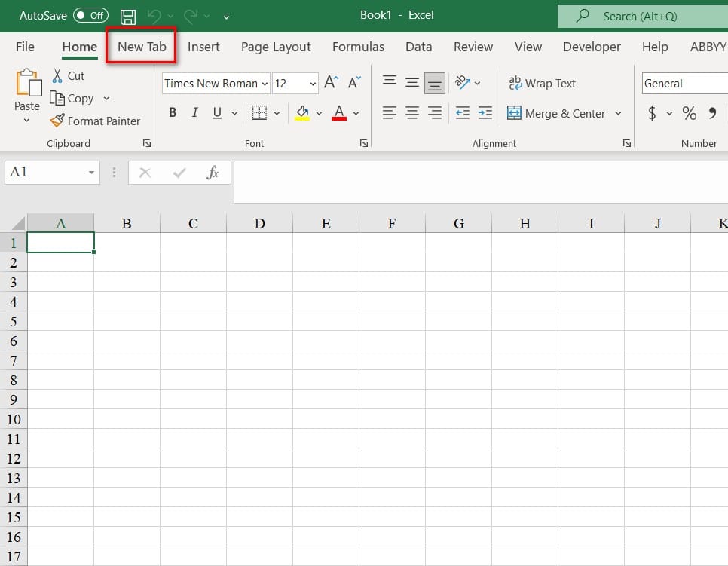Open the Format Painter tool
The image size is (728, 566).
96,121
